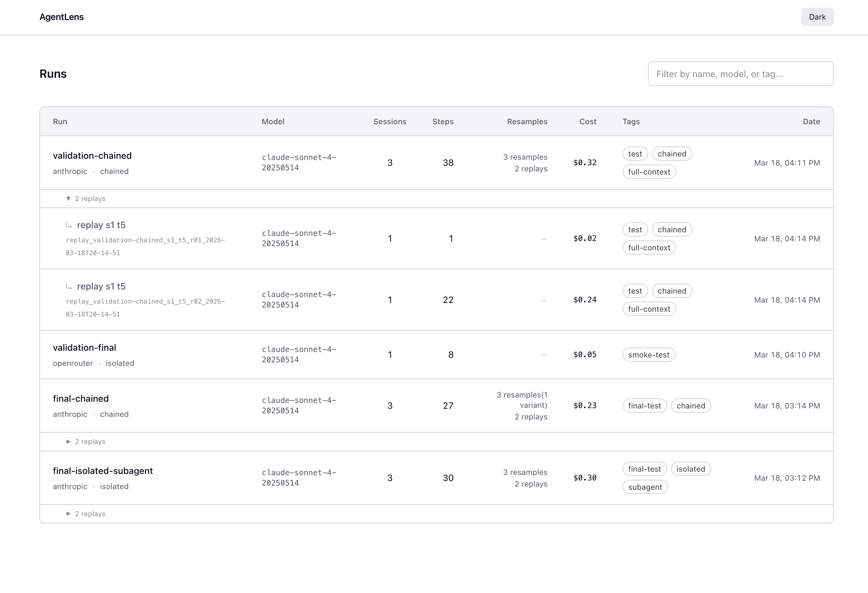Open replay r02 with 22 steps
868x593 pixels.
click(x=101, y=286)
